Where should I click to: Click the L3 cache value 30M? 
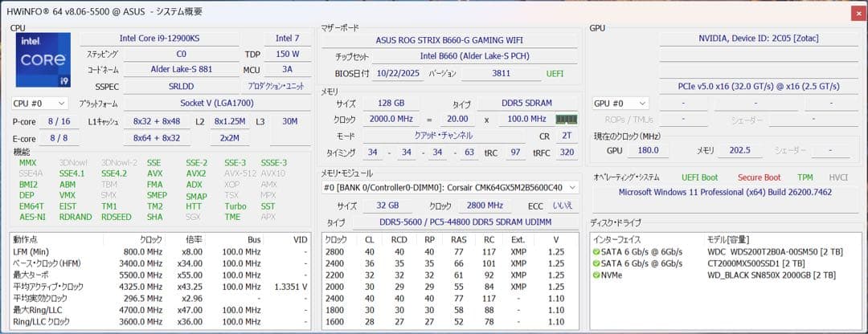click(290, 121)
